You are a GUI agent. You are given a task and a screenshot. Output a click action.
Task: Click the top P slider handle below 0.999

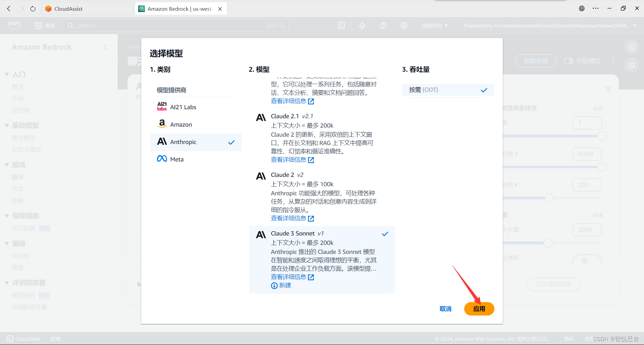(x=601, y=167)
